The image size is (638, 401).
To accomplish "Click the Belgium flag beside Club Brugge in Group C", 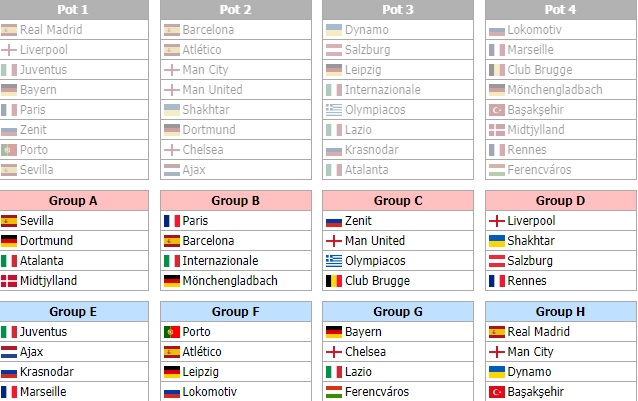I will coord(334,281).
